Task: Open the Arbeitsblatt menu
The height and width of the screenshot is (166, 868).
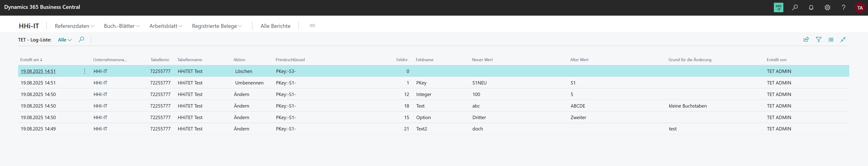Action: click(x=166, y=26)
